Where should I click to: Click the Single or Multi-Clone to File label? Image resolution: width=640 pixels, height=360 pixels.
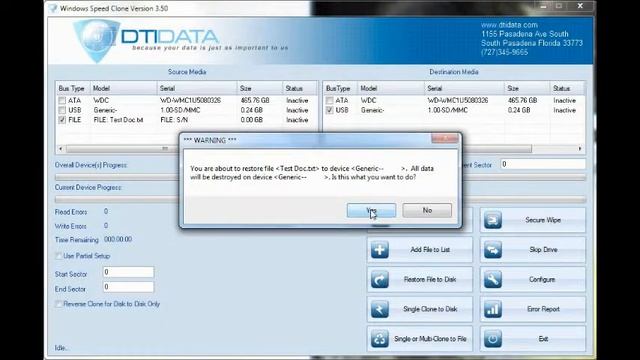click(x=430, y=339)
